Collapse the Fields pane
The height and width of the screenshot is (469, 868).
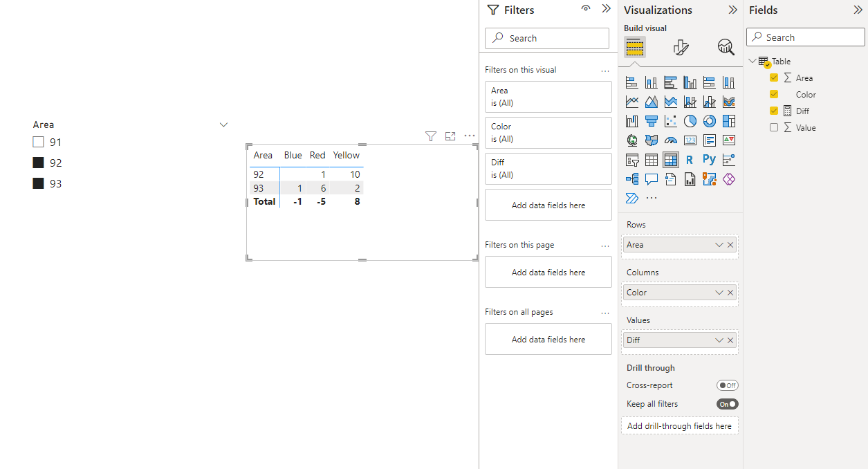pos(858,10)
